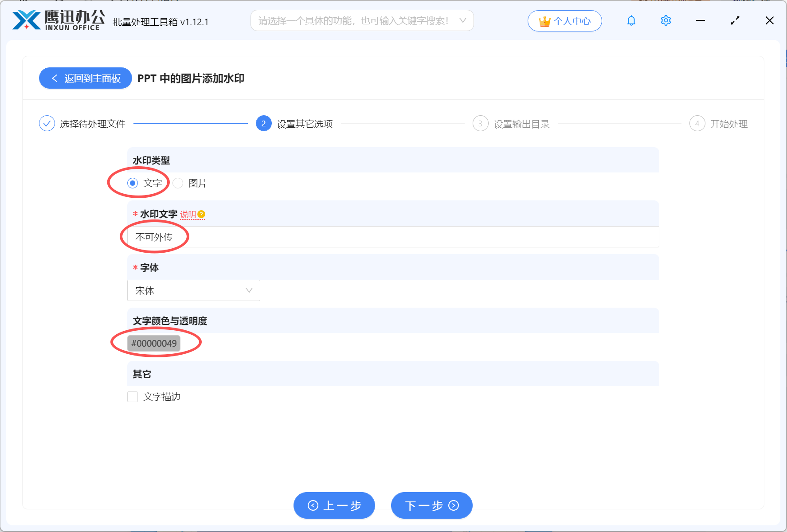Open the settings gear icon
The height and width of the screenshot is (532, 787).
click(666, 20)
